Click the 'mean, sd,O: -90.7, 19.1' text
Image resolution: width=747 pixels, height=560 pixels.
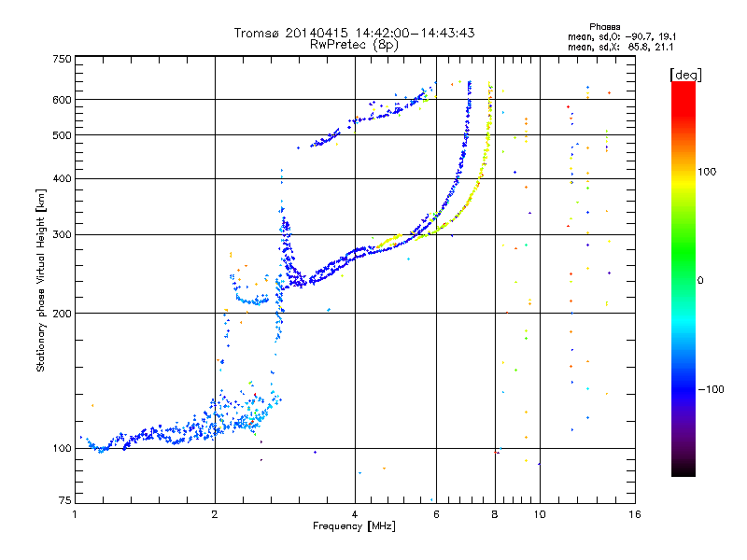click(622, 36)
